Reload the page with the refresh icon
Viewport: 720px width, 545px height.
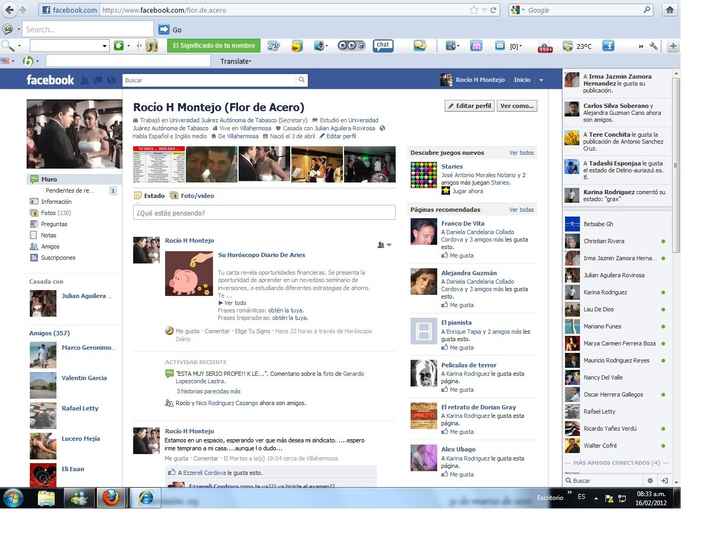click(493, 10)
